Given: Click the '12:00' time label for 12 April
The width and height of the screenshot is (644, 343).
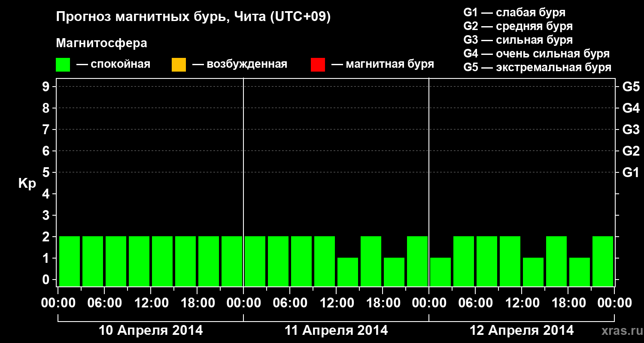Looking at the screenshot, I should [522, 303].
